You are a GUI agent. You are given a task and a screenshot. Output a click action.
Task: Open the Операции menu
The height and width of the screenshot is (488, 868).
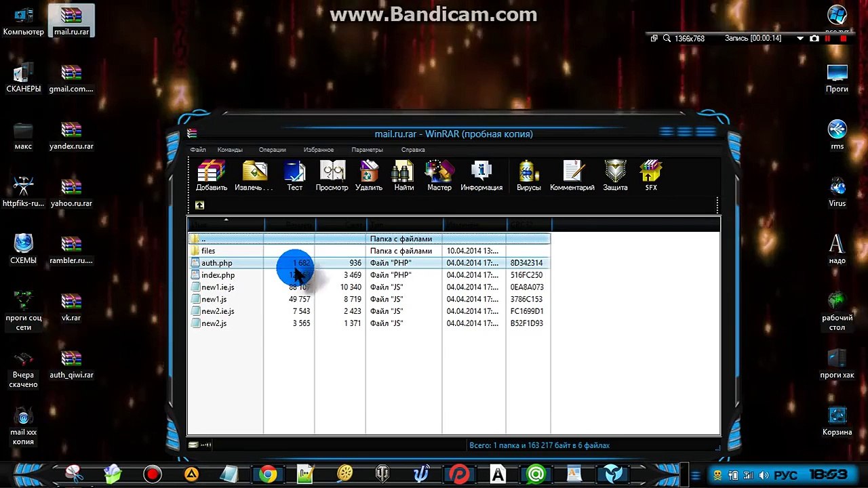(x=272, y=150)
